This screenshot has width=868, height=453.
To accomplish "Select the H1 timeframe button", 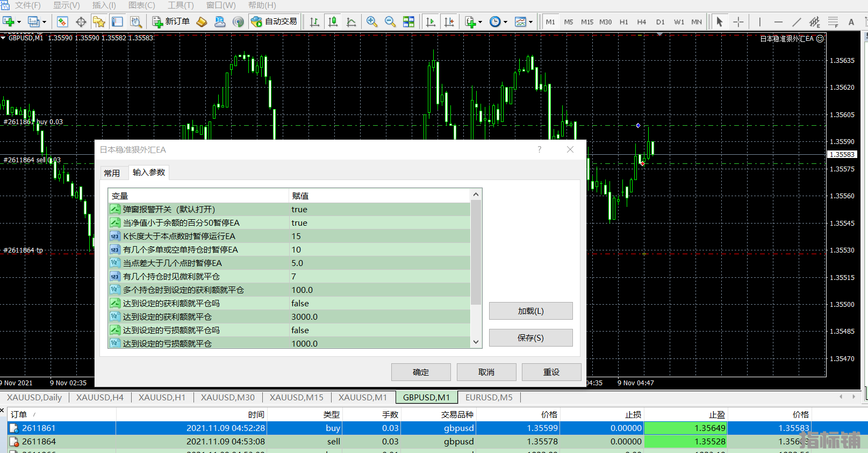I will tap(624, 22).
